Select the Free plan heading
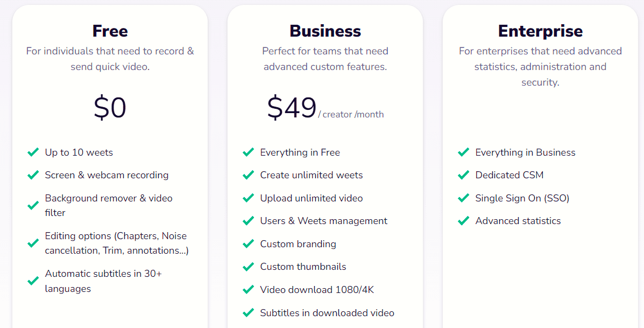Viewport: 644px width, 328px height. (110, 31)
